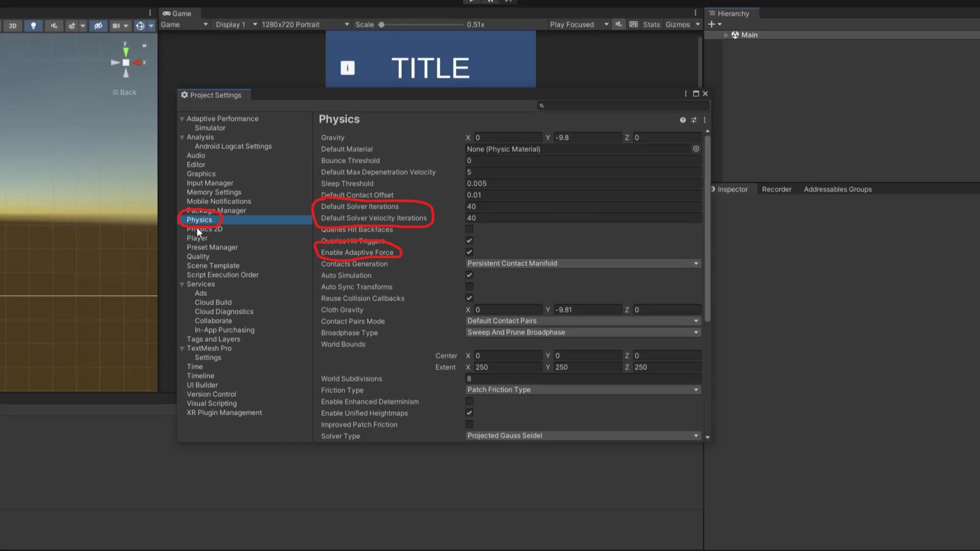Screen dimensions: 980x551
Task: Open the Friction Type dropdown
Action: pyautogui.click(x=582, y=389)
